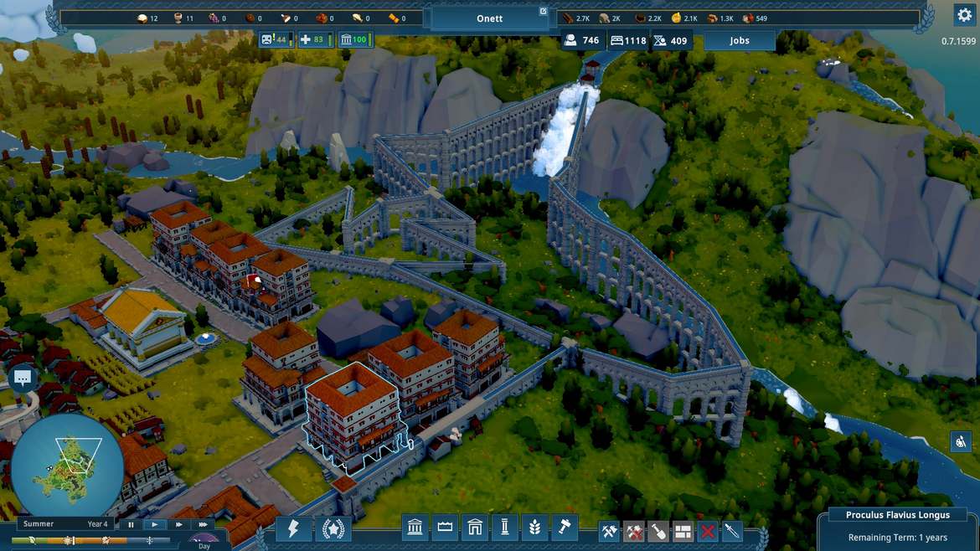980x551 pixels.
Task: Pause the game simulation
Action: tap(131, 524)
